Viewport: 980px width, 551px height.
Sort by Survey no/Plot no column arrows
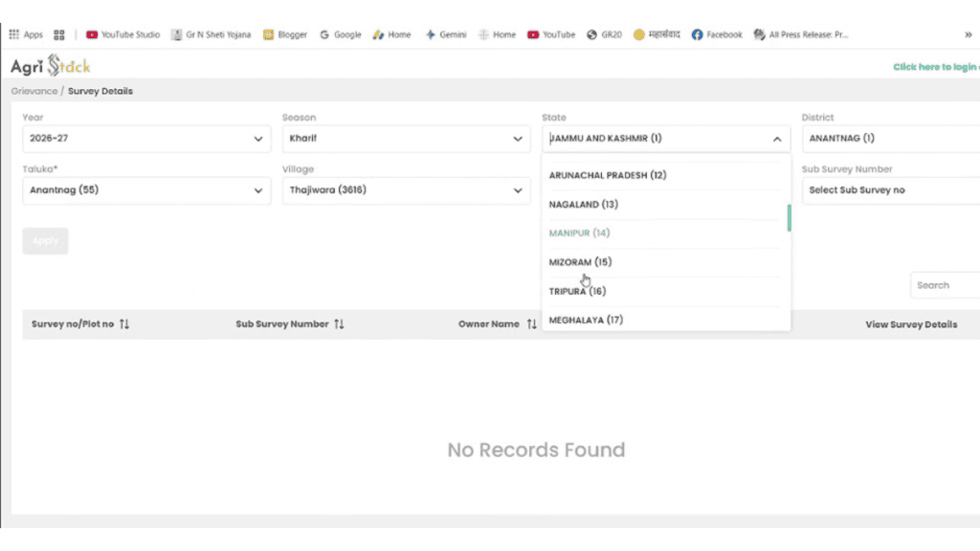pos(124,323)
